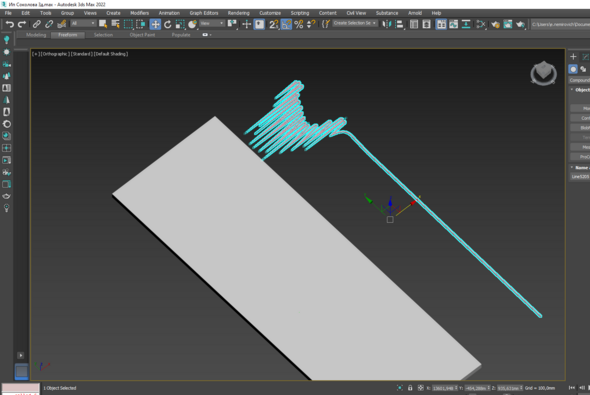Viewport: 590px width, 395px height.
Task: Open the View reference coordinate dropdown
Action: tap(212, 24)
